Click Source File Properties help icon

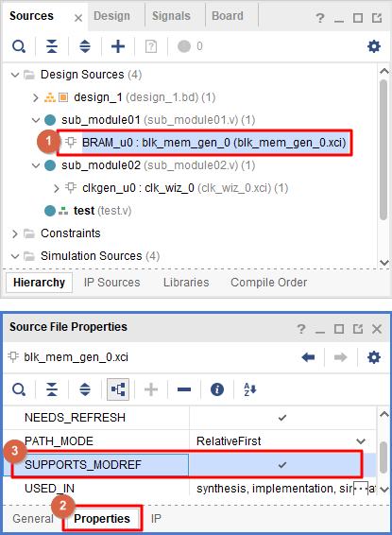301,329
